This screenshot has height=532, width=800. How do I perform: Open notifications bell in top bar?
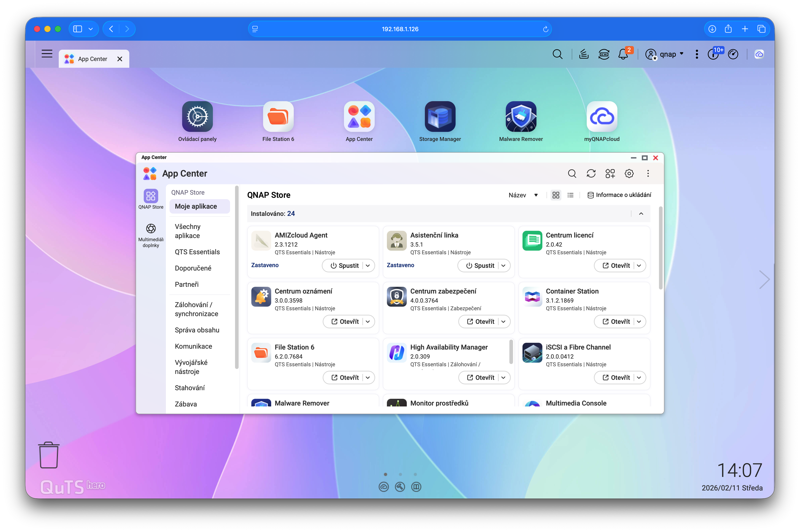pyautogui.click(x=623, y=54)
